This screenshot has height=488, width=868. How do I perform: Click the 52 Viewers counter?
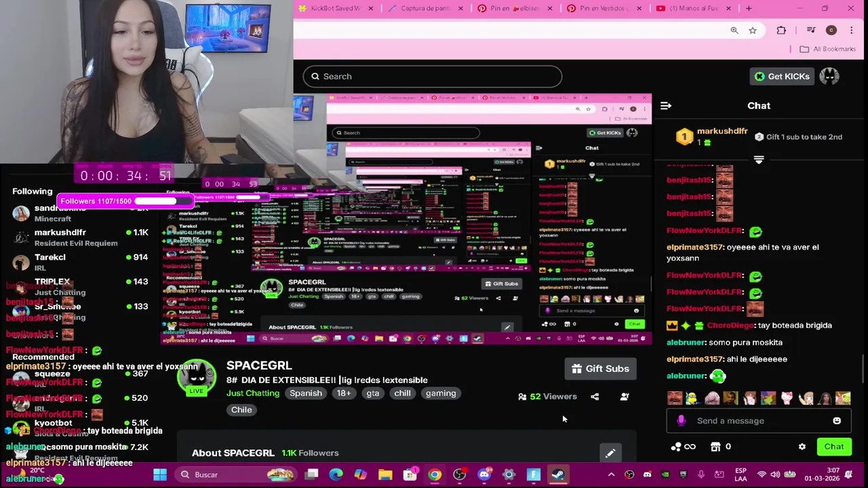(547, 396)
